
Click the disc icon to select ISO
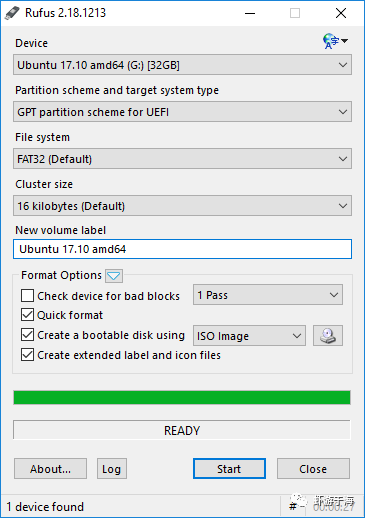click(328, 336)
